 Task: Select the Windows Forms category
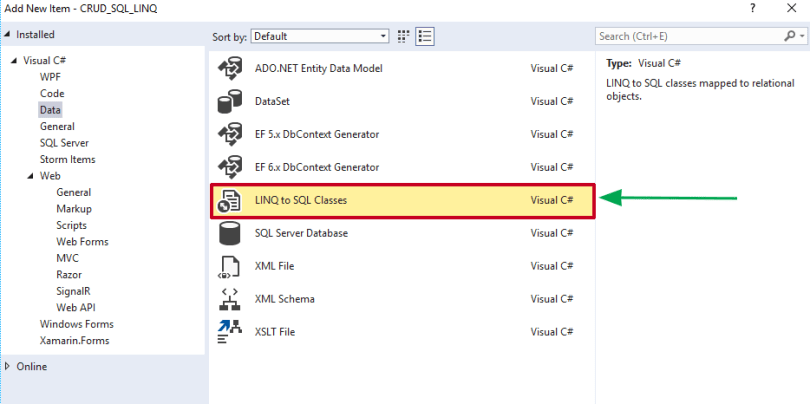(x=76, y=325)
